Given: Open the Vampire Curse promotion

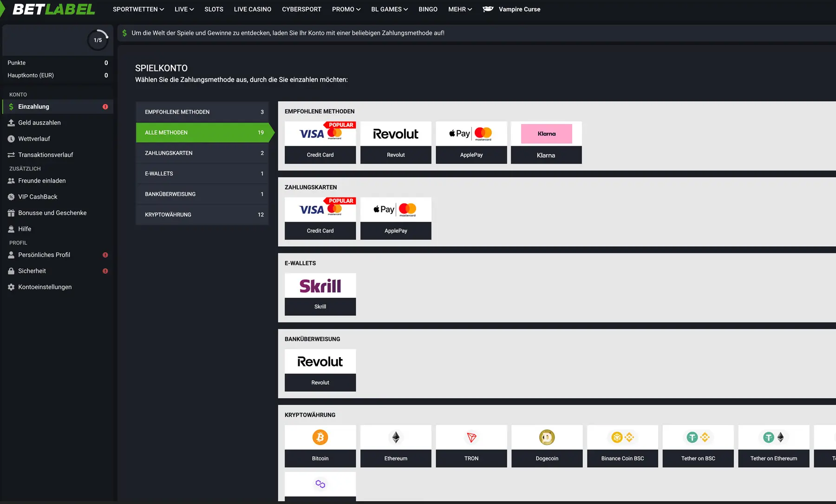Looking at the screenshot, I should coord(519,9).
